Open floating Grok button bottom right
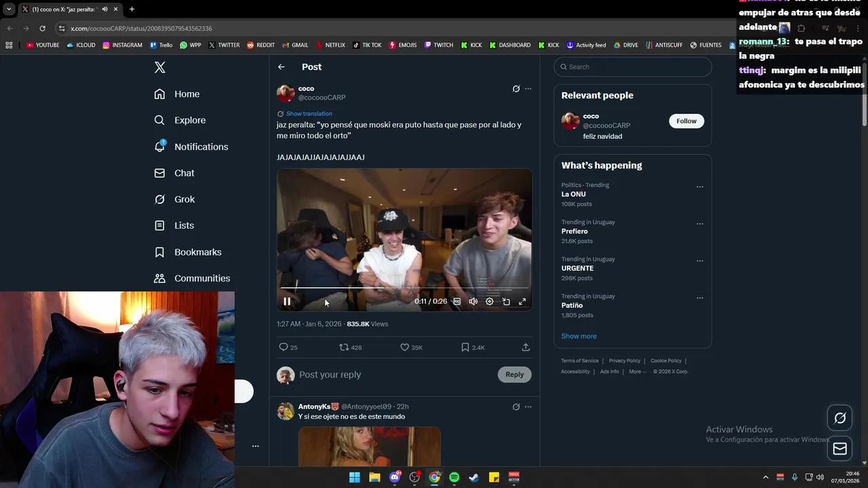The height and width of the screenshot is (488, 868). point(840,418)
